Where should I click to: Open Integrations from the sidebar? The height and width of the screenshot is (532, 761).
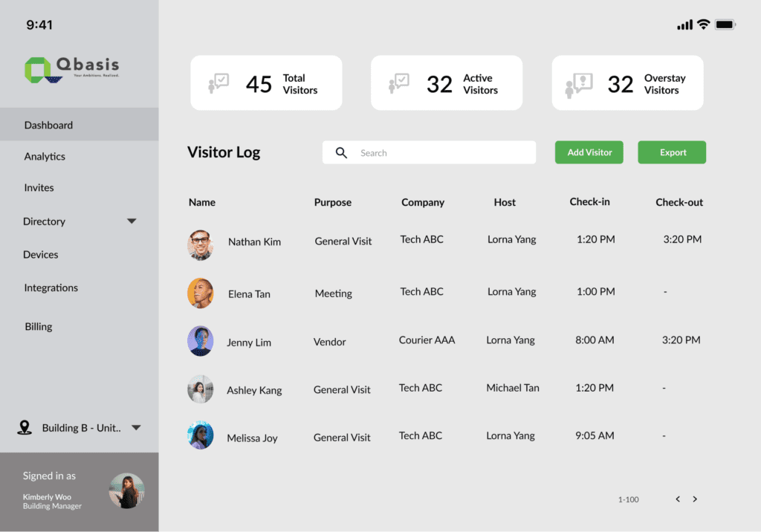51,288
